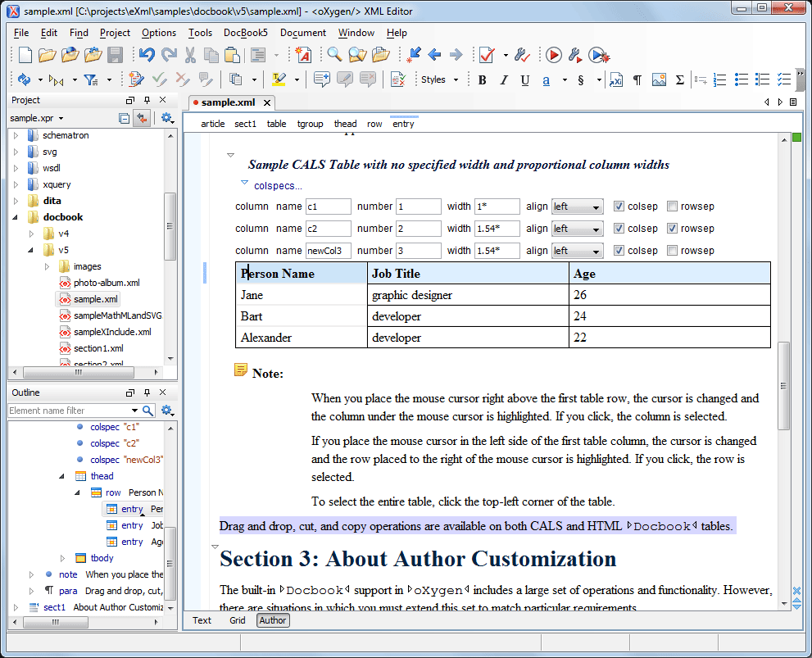Click the filter funnel icon
This screenshot has height=658, width=812.
pyautogui.click(x=91, y=79)
